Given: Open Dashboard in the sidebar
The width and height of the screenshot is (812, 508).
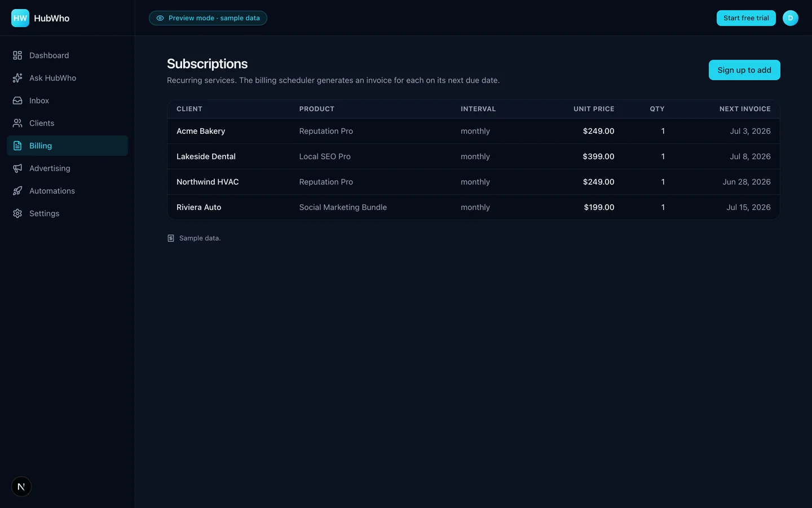Looking at the screenshot, I should [67, 55].
